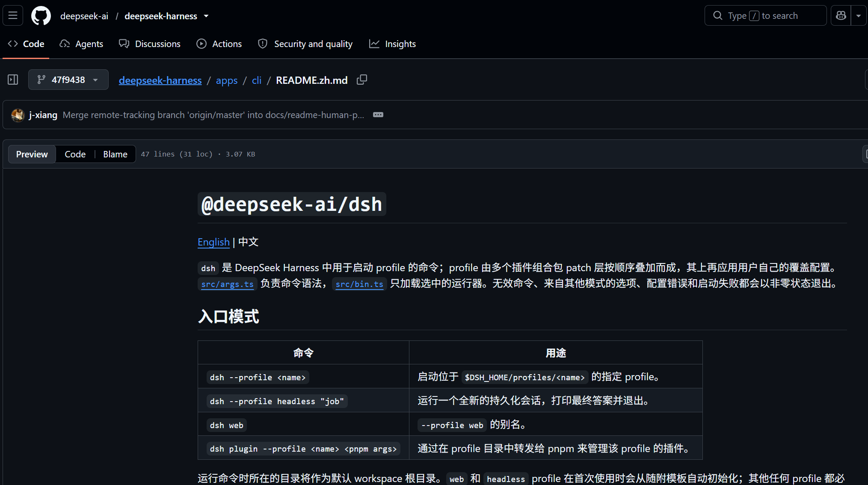Navigate to deepseek-harness root in breadcrumb
The image size is (868, 485).
click(x=160, y=80)
